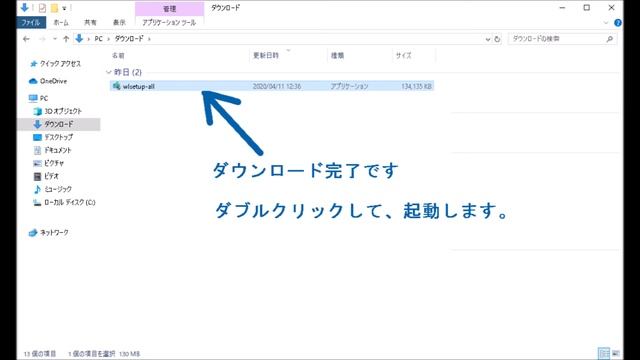This screenshot has width=640, height=360.
Task: Select the wlsetup-all file
Action: tap(272, 86)
